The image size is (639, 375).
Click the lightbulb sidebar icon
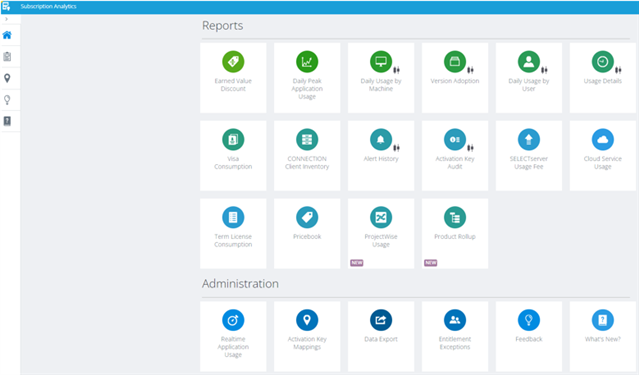coord(7,100)
